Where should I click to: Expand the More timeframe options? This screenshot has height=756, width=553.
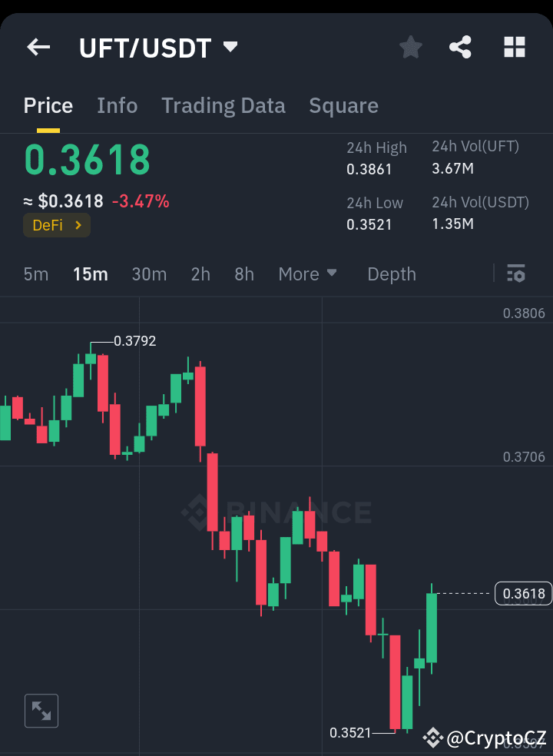307,274
